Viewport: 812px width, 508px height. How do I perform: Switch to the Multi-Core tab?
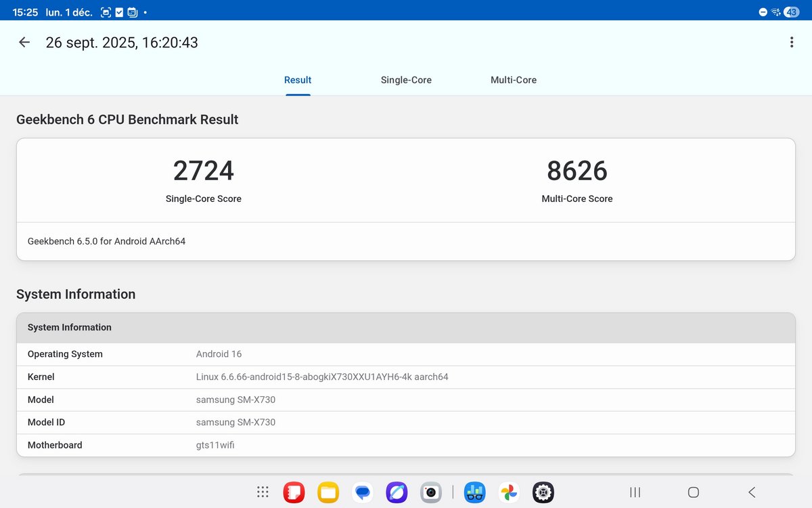pos(514,79)
